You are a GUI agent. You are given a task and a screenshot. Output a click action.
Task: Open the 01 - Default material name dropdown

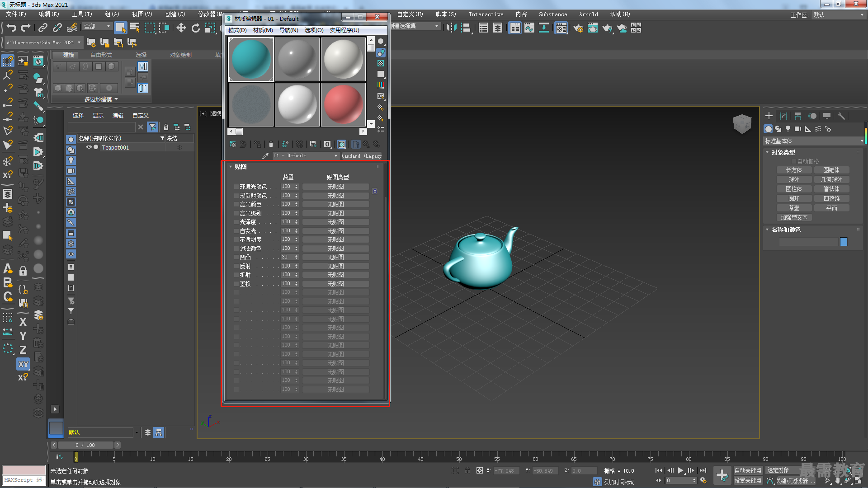[306, 156]
